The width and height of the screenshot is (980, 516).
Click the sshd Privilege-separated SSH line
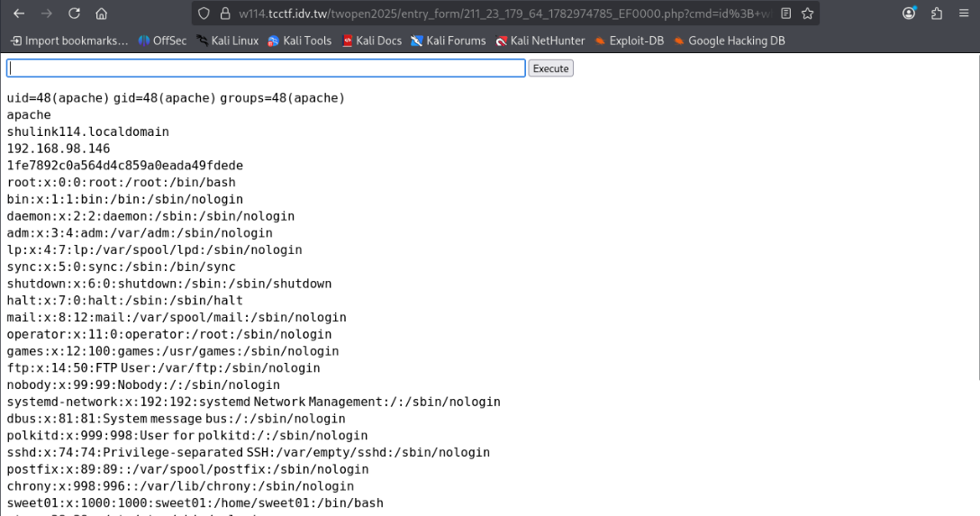[248, 452]
